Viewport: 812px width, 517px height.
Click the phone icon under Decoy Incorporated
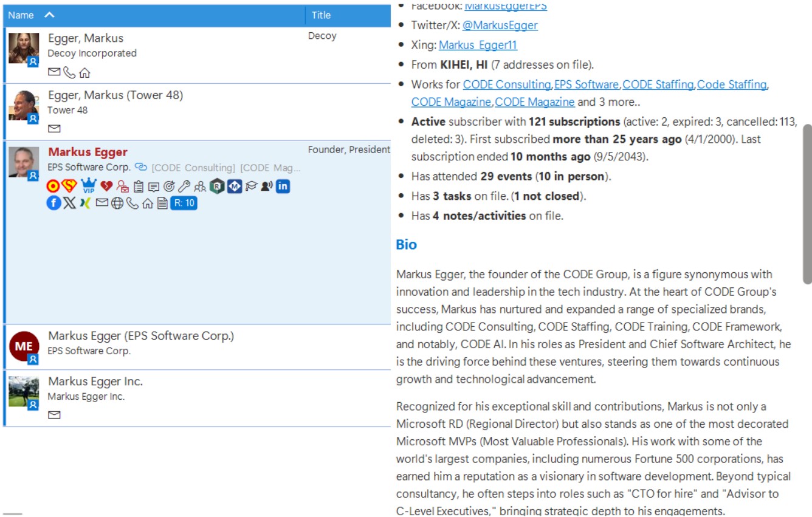tap(70, 72)
